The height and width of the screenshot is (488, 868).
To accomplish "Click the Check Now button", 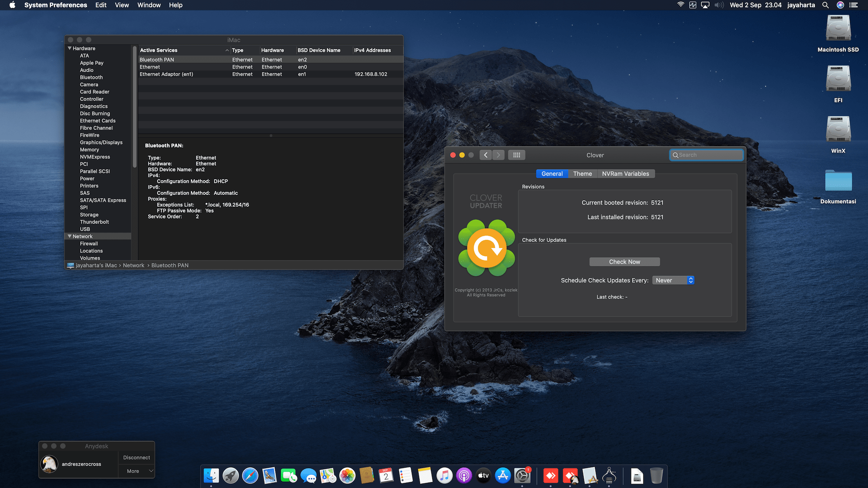I will [x=624, y=262].
